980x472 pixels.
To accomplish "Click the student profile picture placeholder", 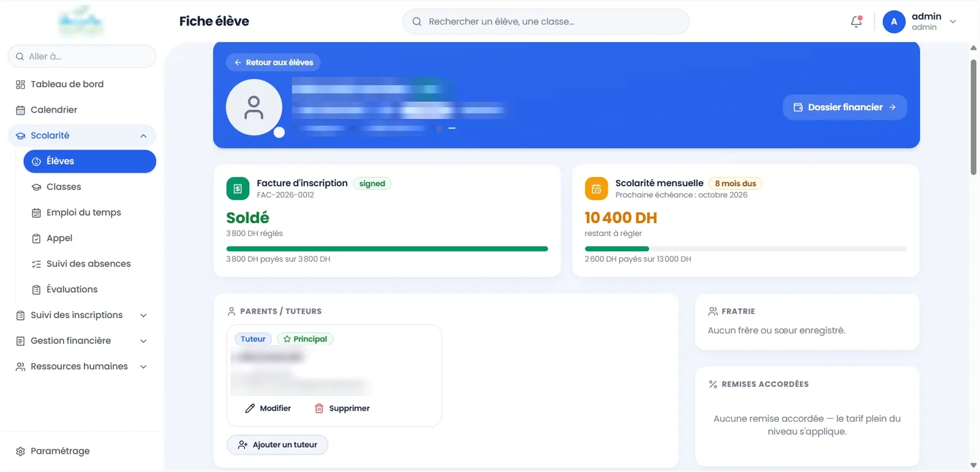I will [254, 107].
